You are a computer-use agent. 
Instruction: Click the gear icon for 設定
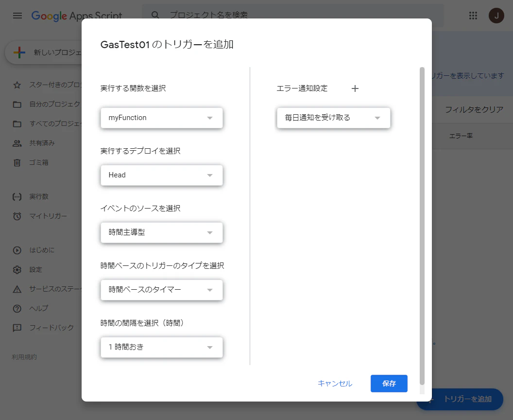click(17, 270)
